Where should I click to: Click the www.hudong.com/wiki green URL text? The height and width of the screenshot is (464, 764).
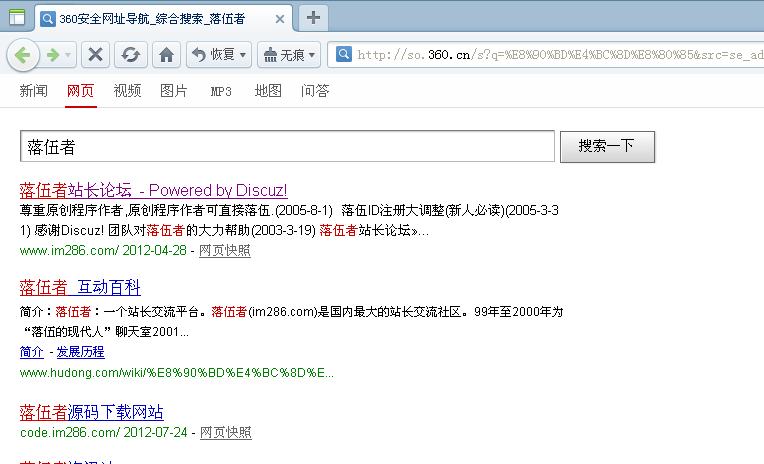(177, 373)
